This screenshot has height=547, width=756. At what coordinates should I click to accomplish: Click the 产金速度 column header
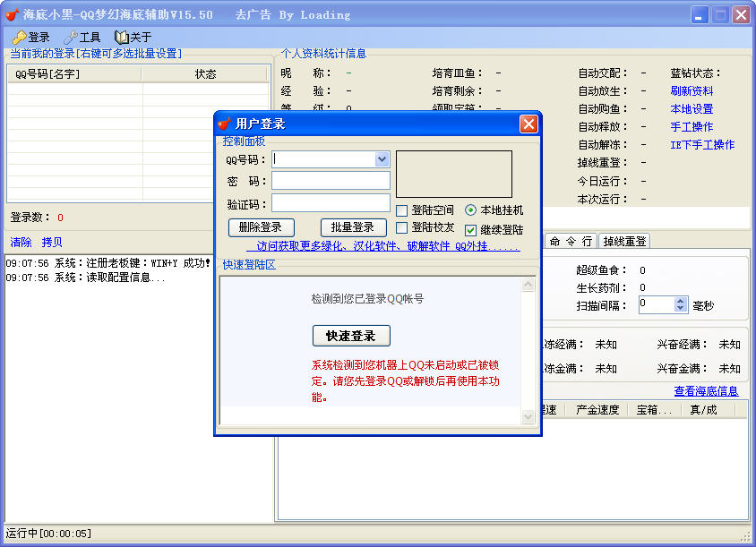pyautogui.click(x=597, y=410)
